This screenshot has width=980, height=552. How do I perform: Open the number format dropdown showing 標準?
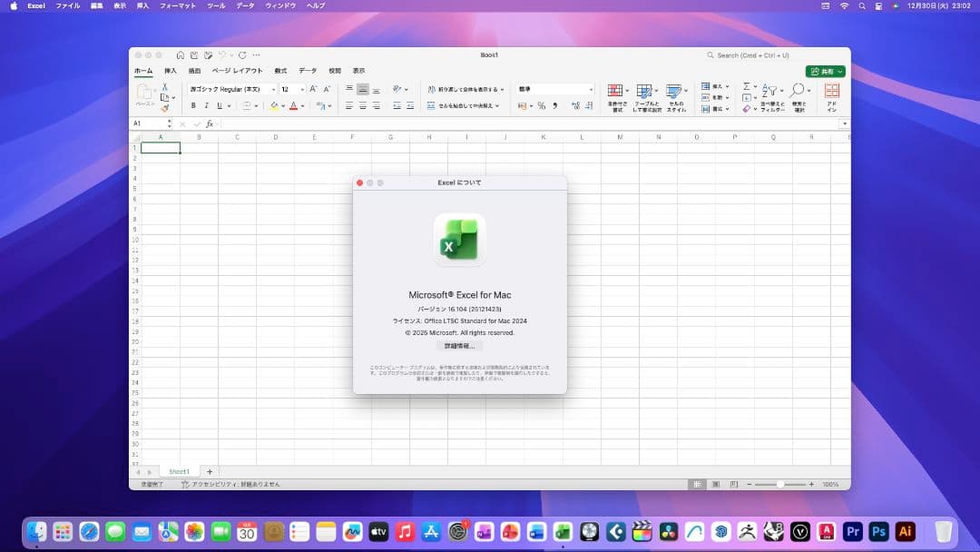(x=554, y=88)
